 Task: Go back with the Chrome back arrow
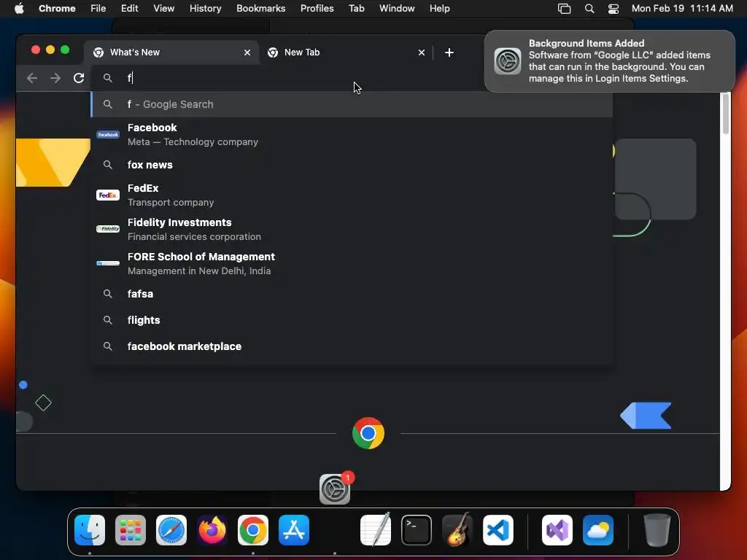click(x=32, y=78)
